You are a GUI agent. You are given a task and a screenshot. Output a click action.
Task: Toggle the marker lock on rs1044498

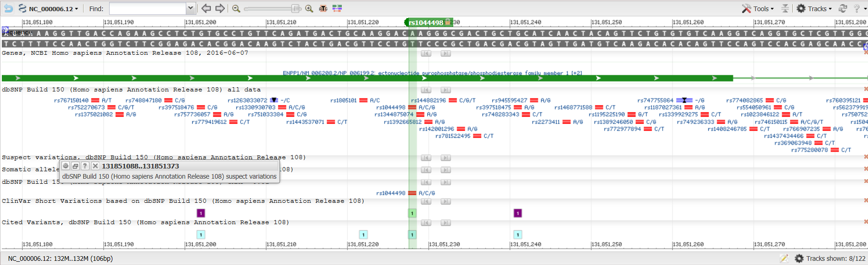tap(448, 22)
